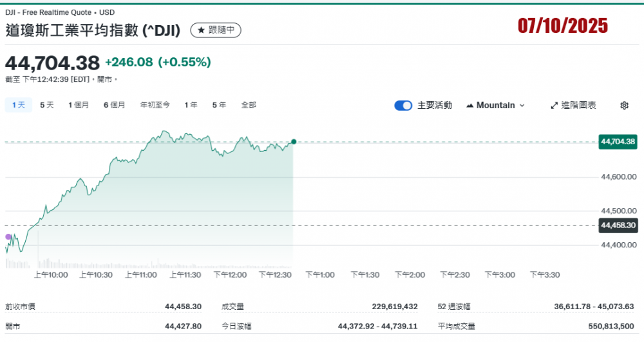This screenshot has height=342, width=644.
Task: Click the 進階圖表 expand arrows icon
Action: click(x=554, y=106)
